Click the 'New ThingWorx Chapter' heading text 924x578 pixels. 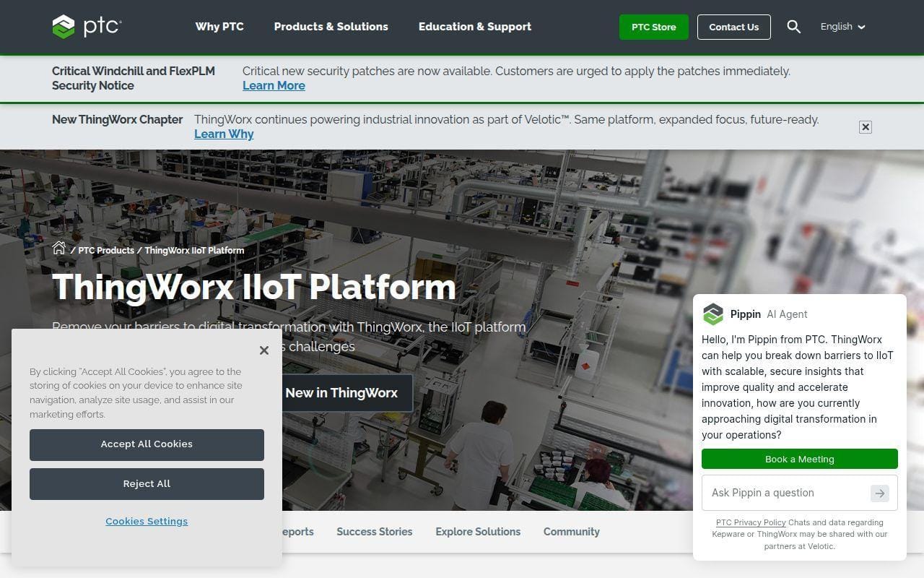117,119
